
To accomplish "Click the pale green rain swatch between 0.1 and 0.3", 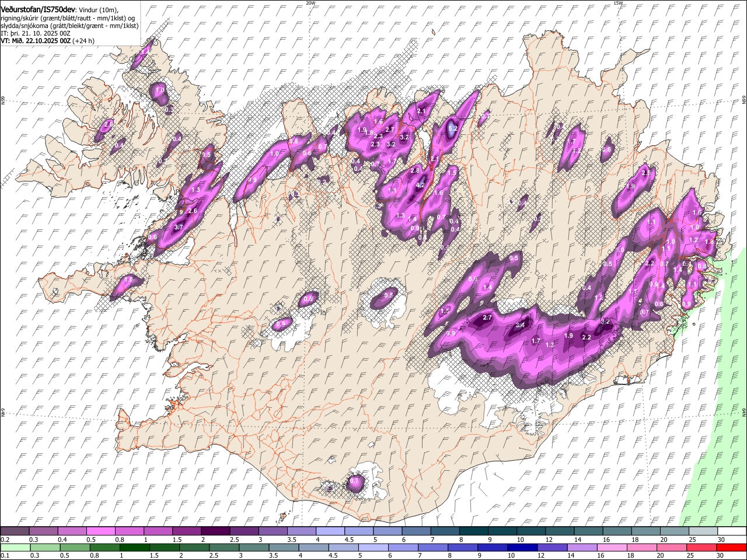I will coord(15,547).
